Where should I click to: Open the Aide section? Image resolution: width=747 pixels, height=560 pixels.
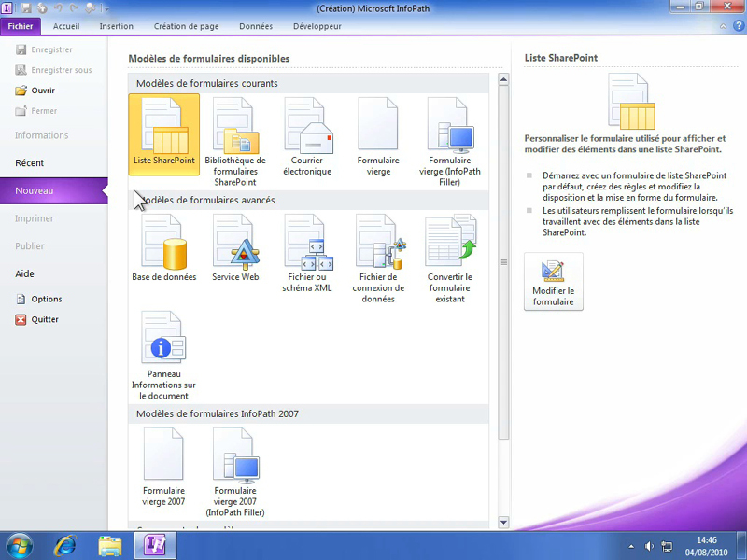tap(25, 273)
